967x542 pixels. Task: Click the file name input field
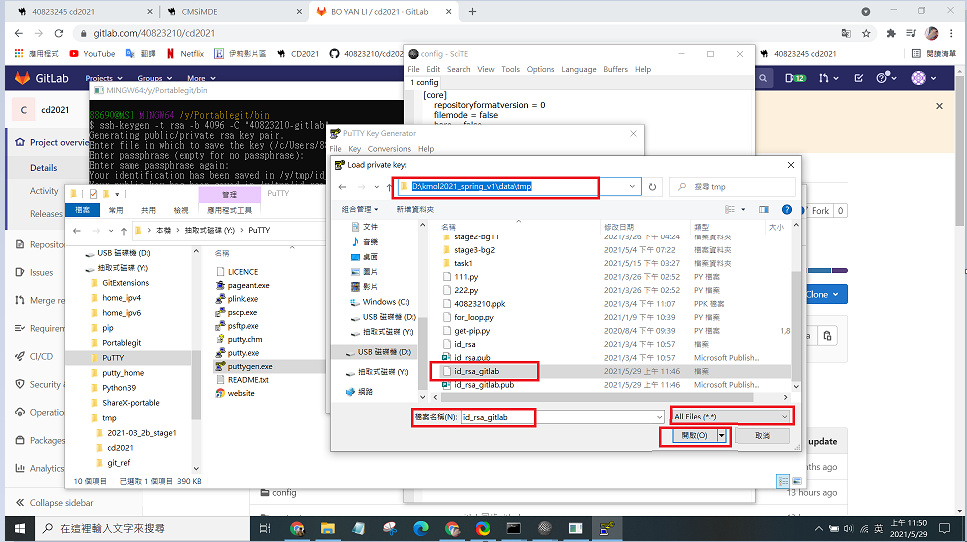[x=558, y=417]
